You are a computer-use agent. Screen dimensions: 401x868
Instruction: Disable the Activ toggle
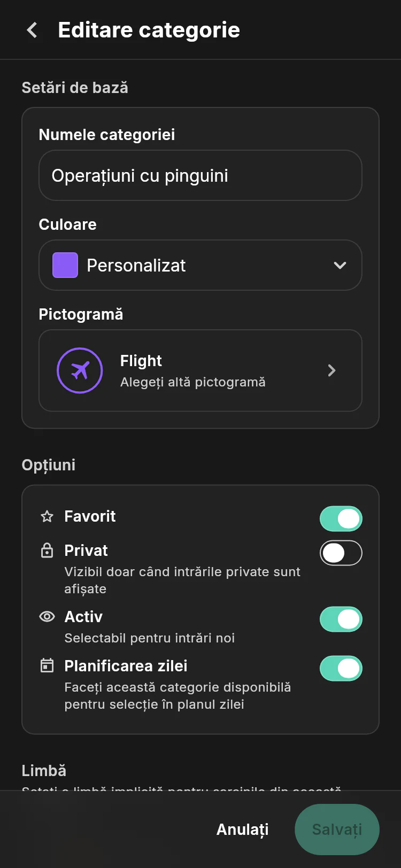point(341,619)
